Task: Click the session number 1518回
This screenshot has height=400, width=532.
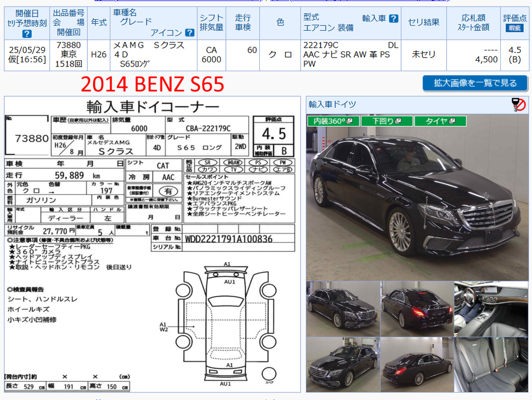Action: 69,64
